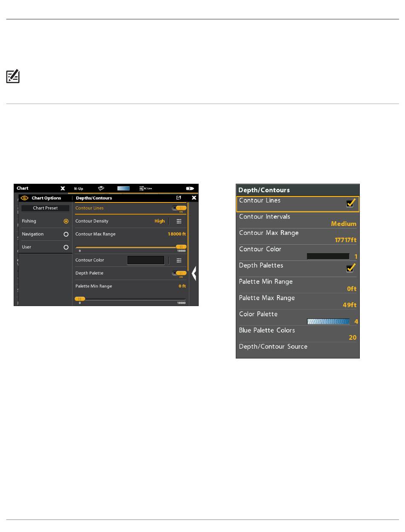The height and width of the screenshot is (532, 405).
Task: Open the Chart Options heading
Action: click(46, 198)
